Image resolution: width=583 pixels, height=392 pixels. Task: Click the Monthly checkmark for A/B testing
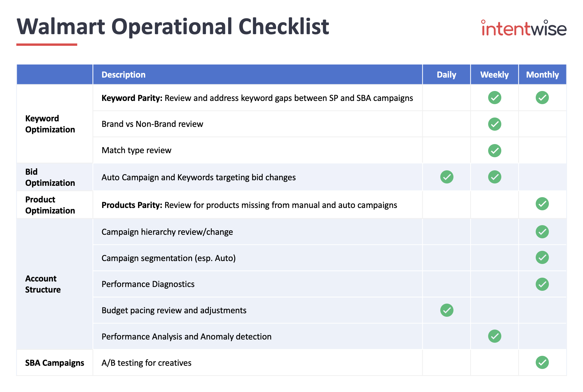pos(542,363)
